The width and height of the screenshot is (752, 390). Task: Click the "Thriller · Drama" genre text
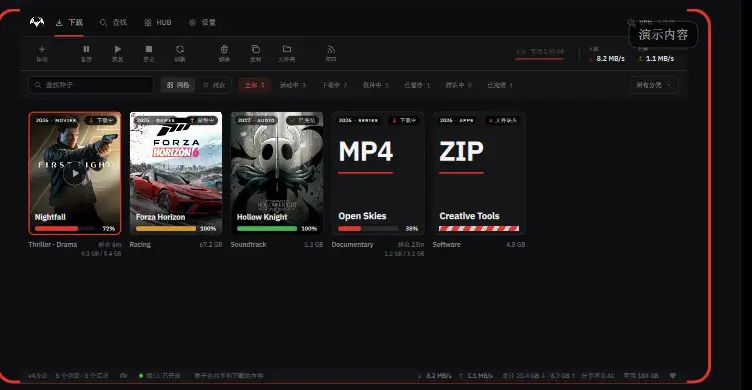(53, 245)
